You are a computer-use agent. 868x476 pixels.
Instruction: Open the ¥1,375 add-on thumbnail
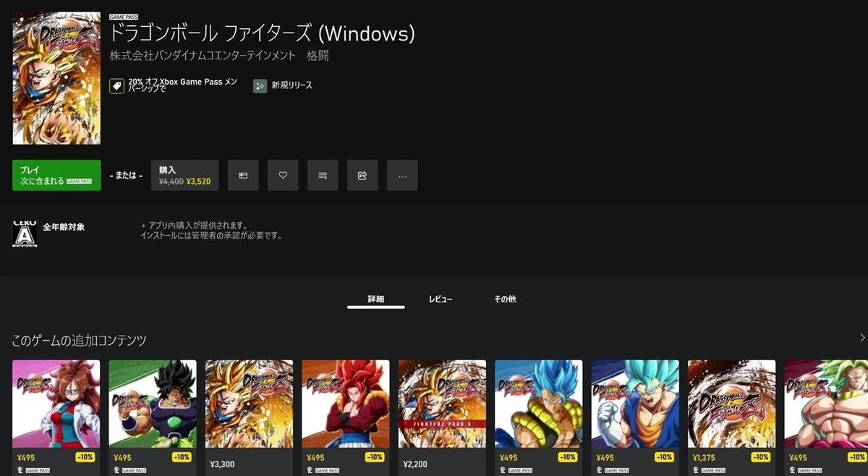click(732, 404)
